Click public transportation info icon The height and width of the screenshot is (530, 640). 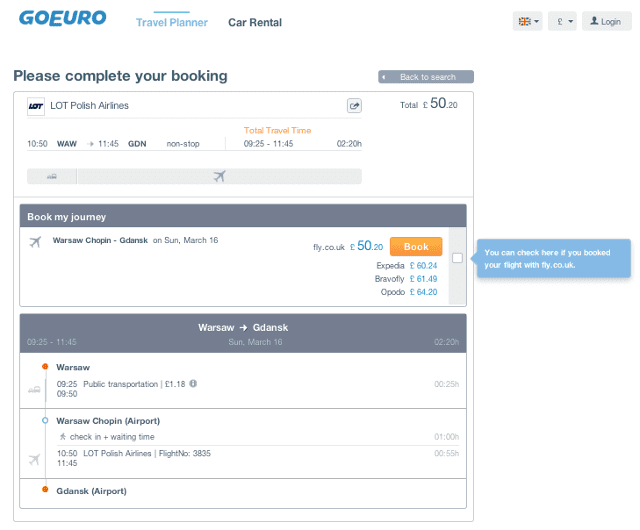pyautogui.click(x=193, y=383)
